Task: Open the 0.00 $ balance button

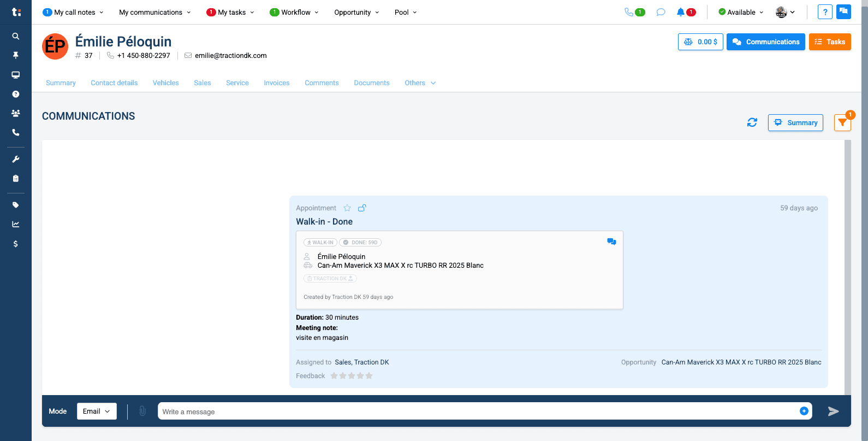Action: tap(700, 42)
